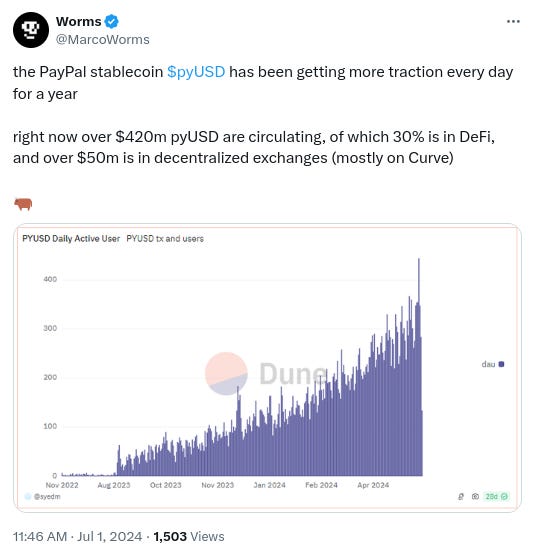Image resolution: width=533 pixels, height=555 pixels.
Task: Click the $pyUSD cashtag link
Action: 196,72
